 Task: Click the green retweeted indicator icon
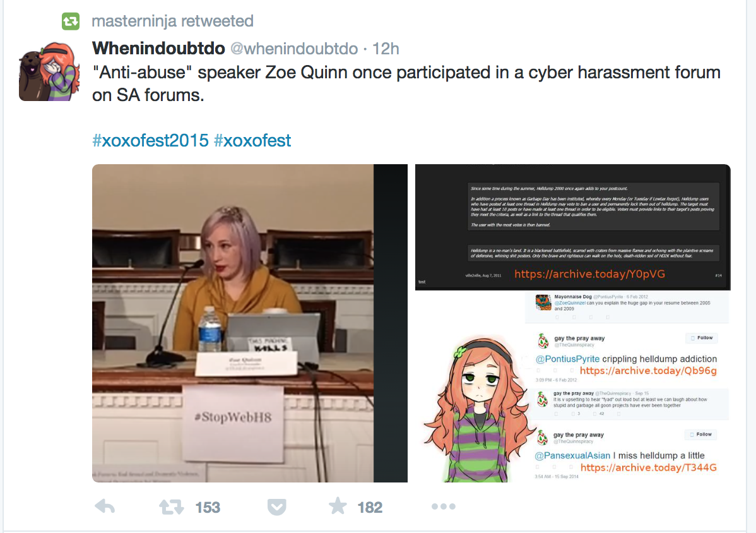(71, 21)
